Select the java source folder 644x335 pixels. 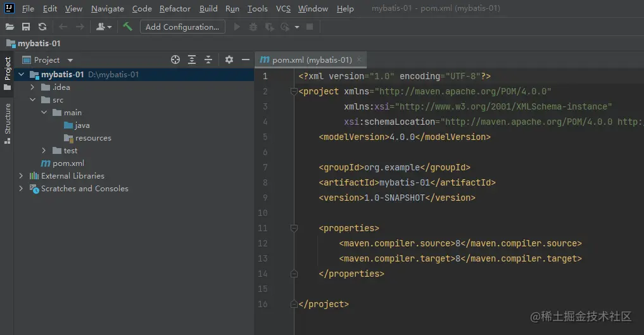tap(77, 125)
